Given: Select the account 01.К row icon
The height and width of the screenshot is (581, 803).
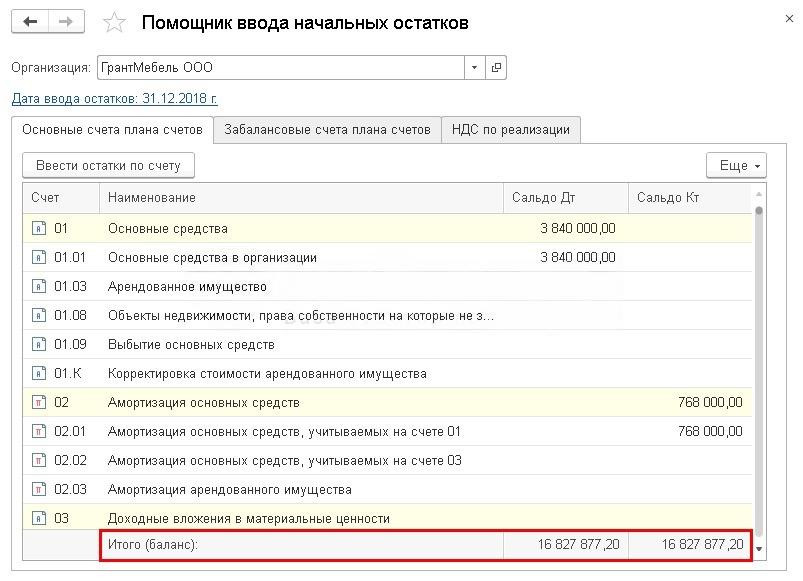Looking at the screenshot, I should pos(39,373).
